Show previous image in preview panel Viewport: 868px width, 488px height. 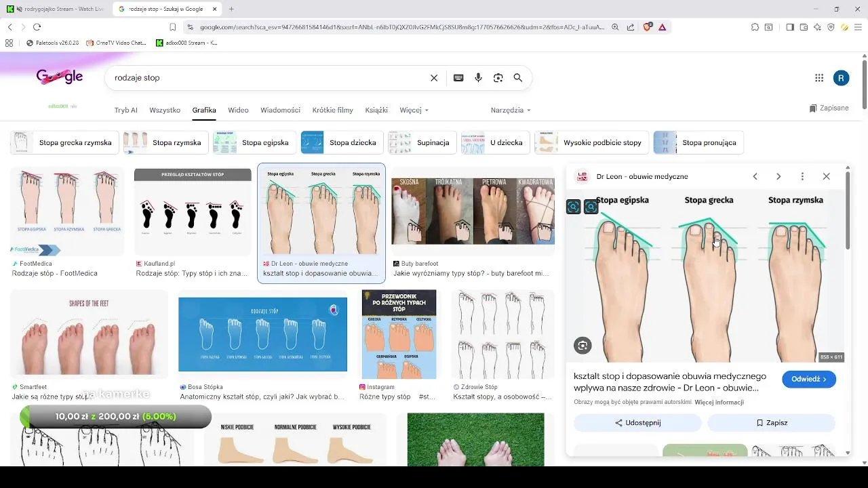point(755,176)
